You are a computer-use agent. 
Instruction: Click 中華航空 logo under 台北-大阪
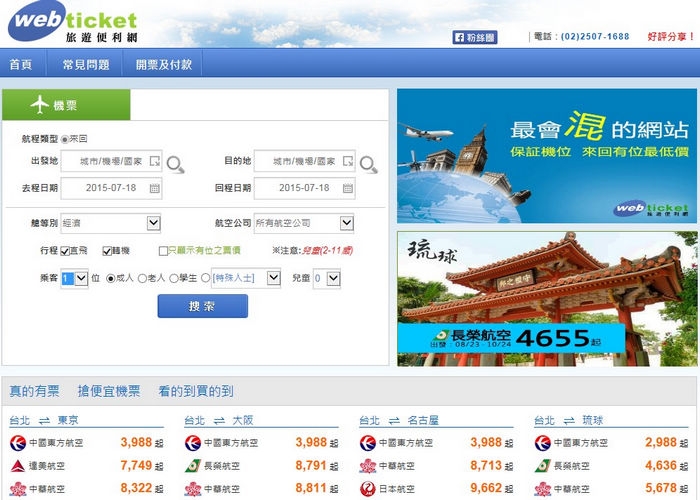tap(193, 489)
